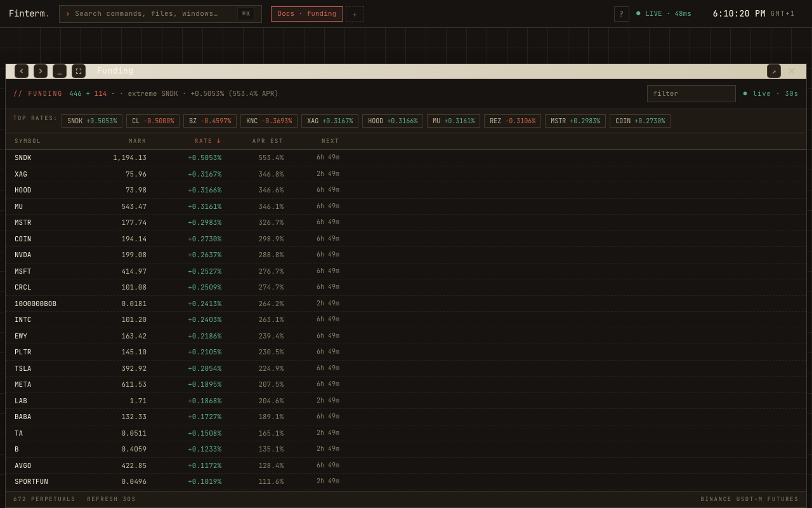Click the 392.92 mark price
This screenshot has height=508, width=812.
tap(134, 368)
